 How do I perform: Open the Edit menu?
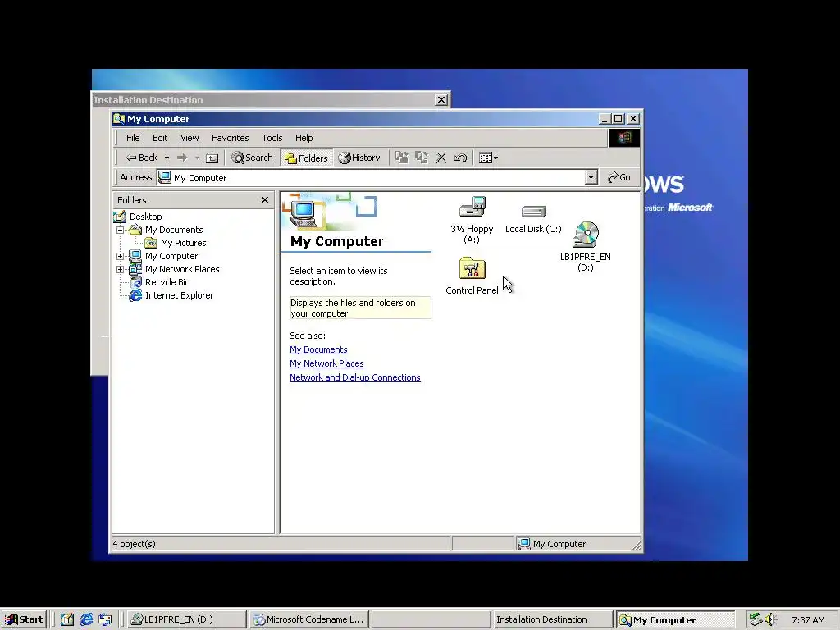click(x=160, y=138)
